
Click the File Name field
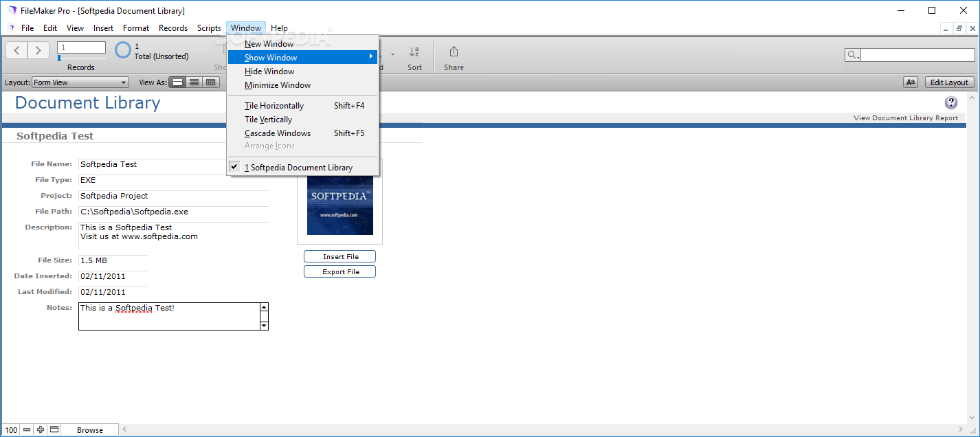173,164
